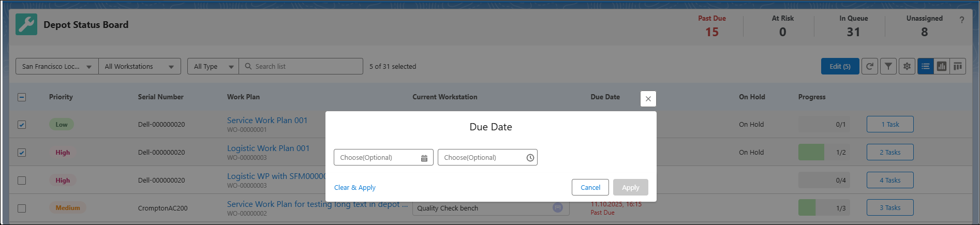Open the gear settings button

pos(907,66)
